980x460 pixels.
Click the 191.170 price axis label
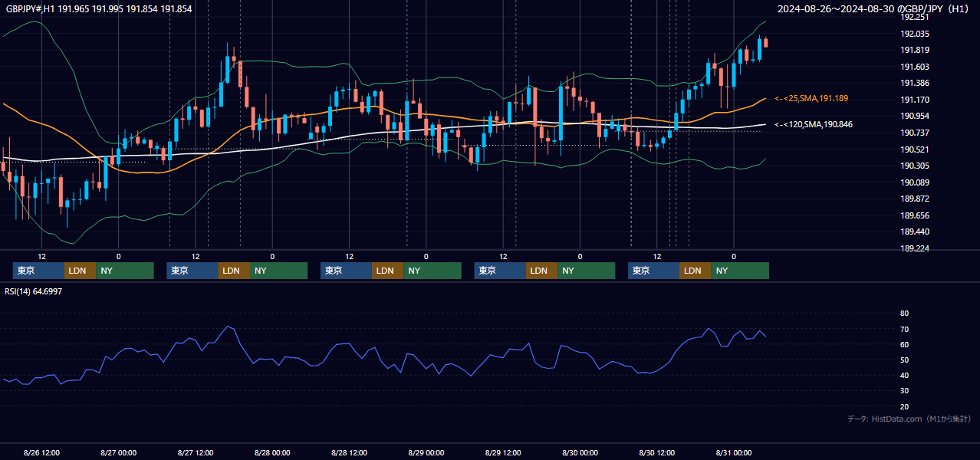point(914,100)
